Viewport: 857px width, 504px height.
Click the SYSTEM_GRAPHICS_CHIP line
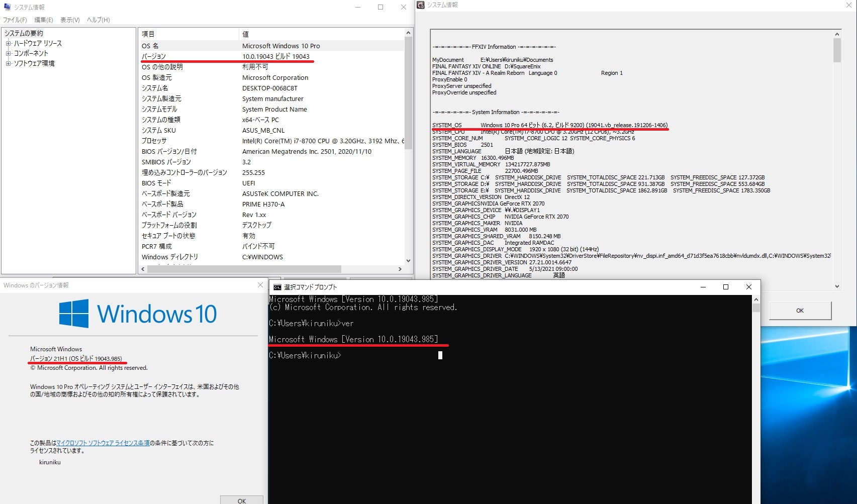tap(501, 217)
